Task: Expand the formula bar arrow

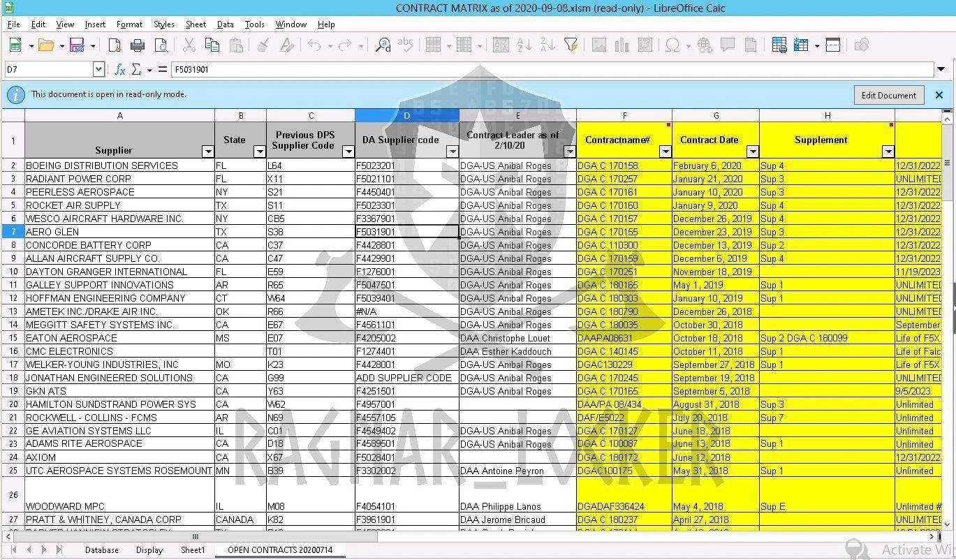Action: (941, 69)
